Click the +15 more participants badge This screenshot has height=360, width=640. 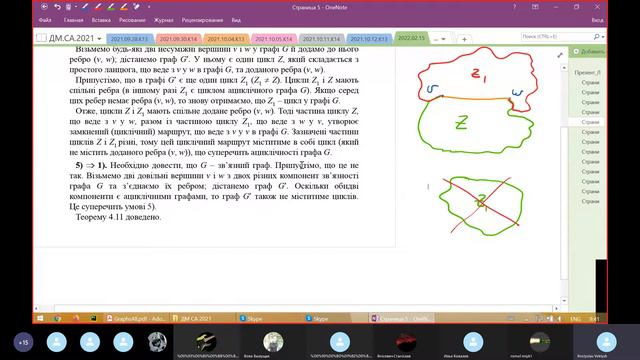tap(24, 342)
